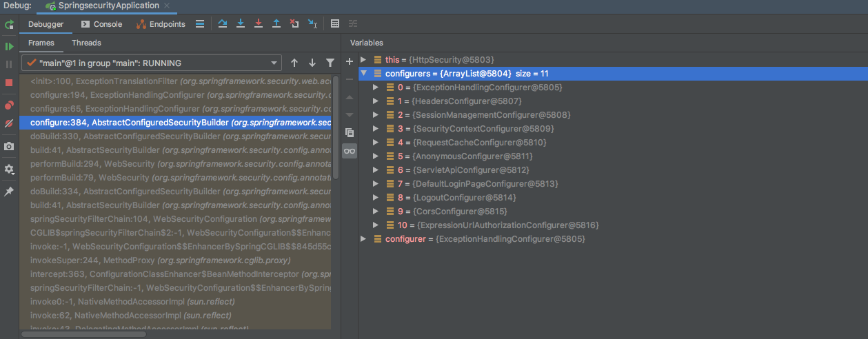Expand element 6 ServletApiConfigurer
This screenshot has width=868, height=339.
(x=376, y=170)
